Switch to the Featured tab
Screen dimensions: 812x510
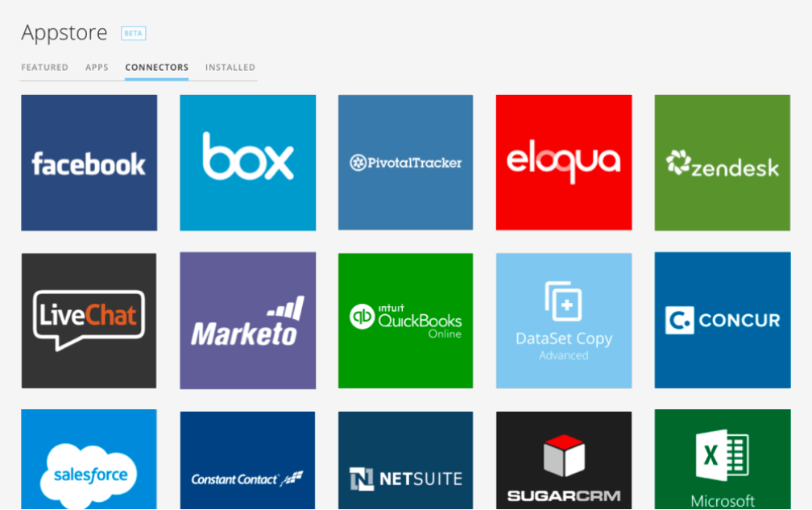coord(44,68)
